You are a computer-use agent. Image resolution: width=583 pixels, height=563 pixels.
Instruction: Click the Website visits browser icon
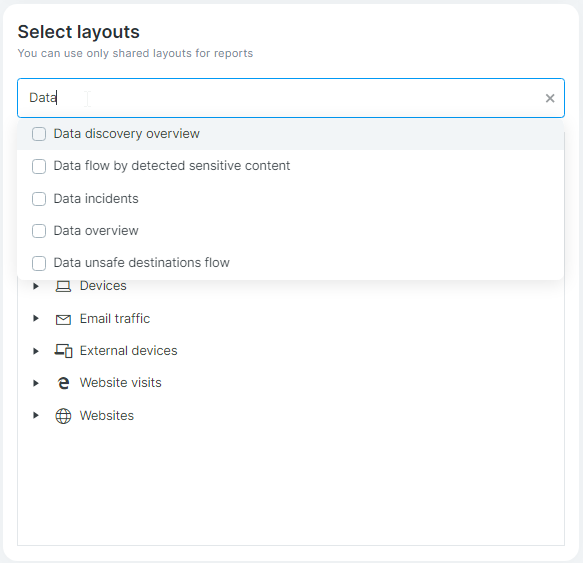63,383
